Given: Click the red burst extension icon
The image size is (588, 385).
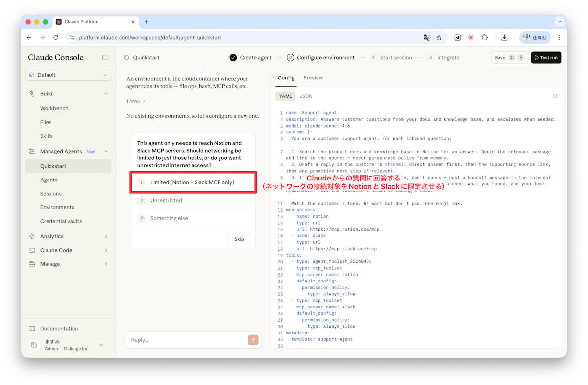Looking at the screenshot, I should (x=471, y=37).
